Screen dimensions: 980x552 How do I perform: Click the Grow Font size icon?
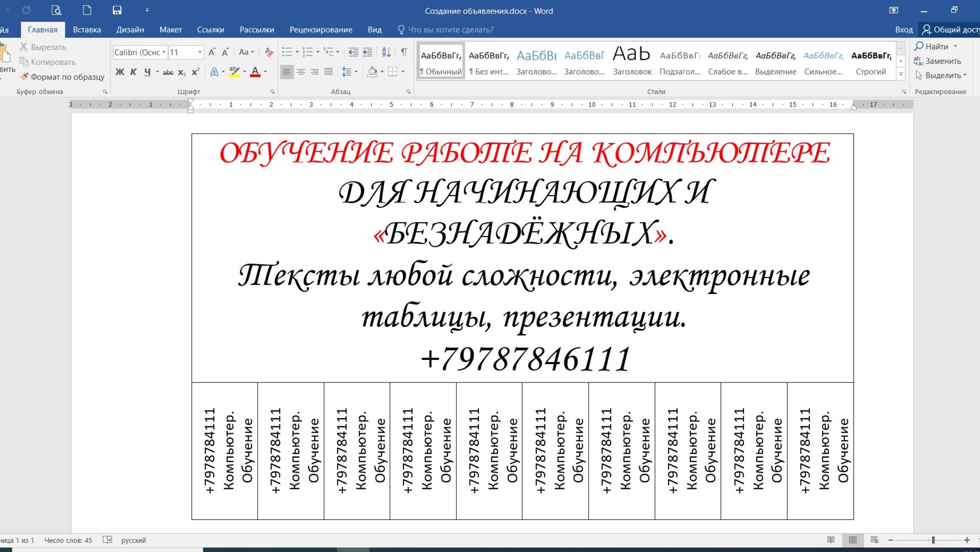[x=212, y=52]
